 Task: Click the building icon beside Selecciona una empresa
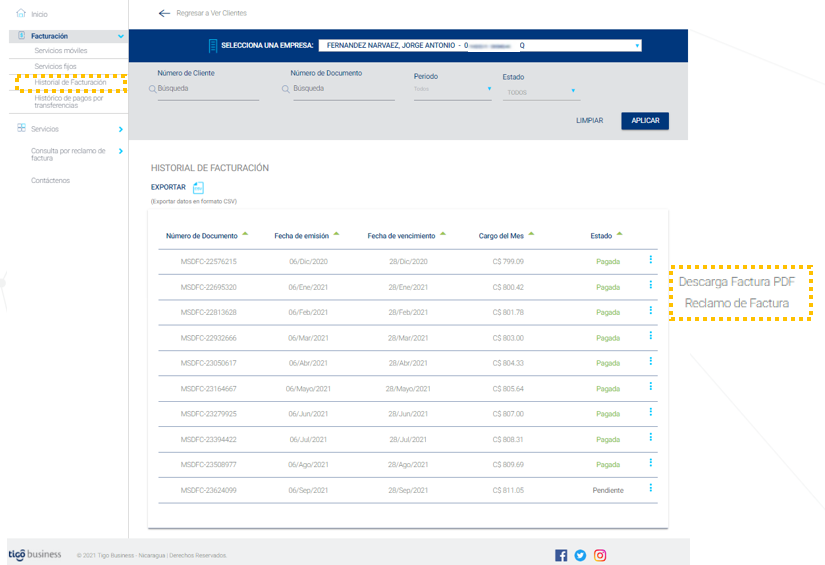[x=213, y=46]
